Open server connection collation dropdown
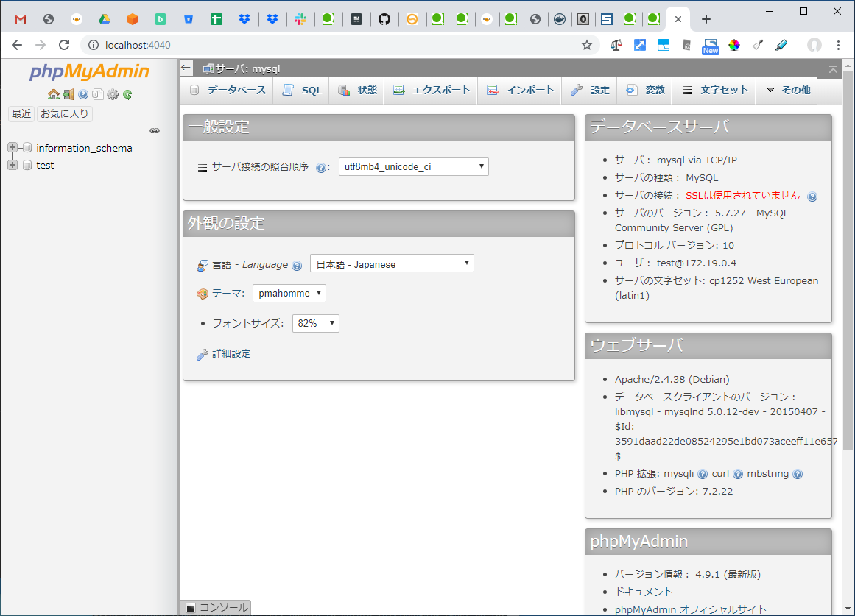 coord(413,167)
